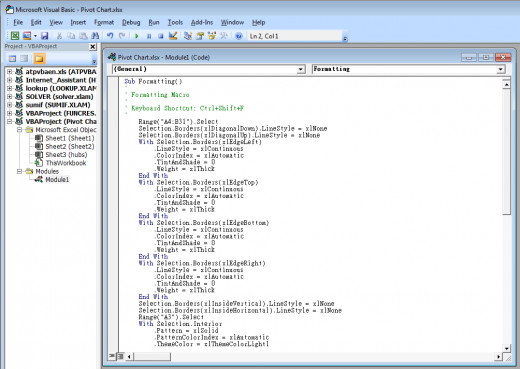
Task: Click the Break pause icon
Action: pos(149,36)
